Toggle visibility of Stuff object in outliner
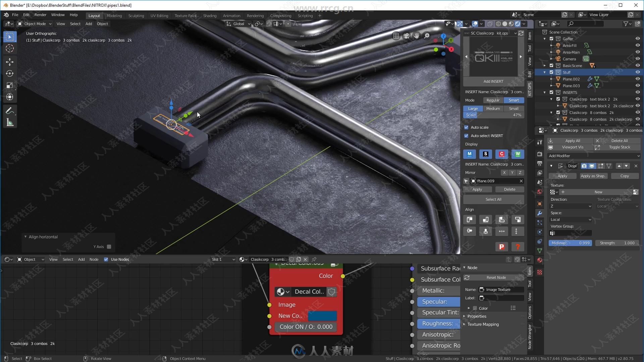This screenshot has height=362, width=644. pyautogui.click(x=637, y=72)
